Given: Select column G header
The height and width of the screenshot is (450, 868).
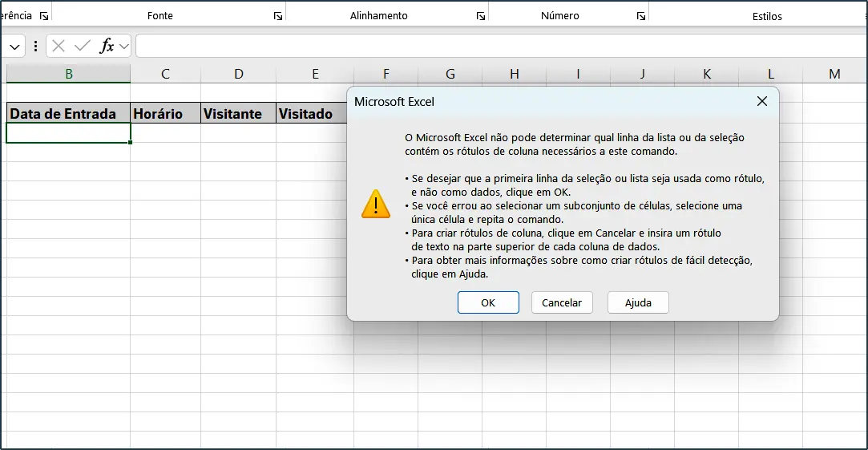Looking at the screenshot, I should (450, 74).
